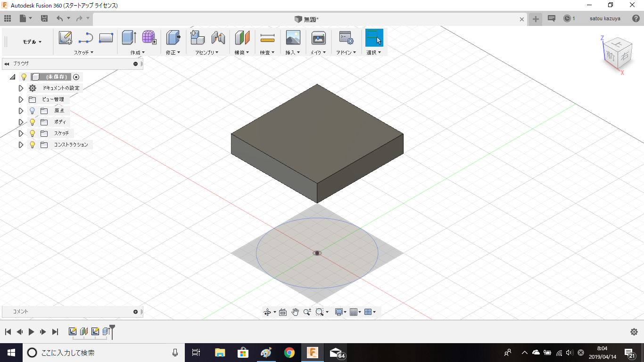Toggle visibility bulb of Construction folder
This screenshot has height=362, width=644.
coord(32,145)
